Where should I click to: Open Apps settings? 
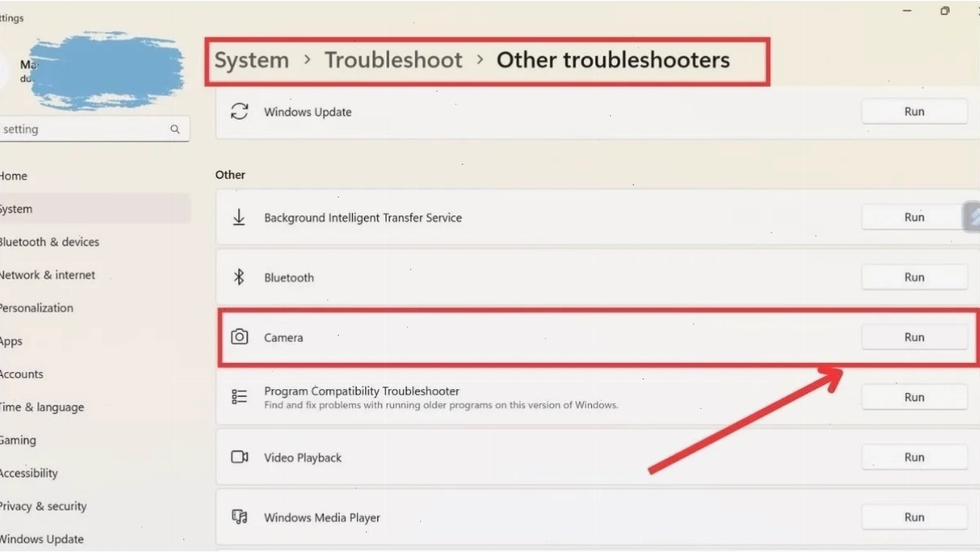[11, 341]
